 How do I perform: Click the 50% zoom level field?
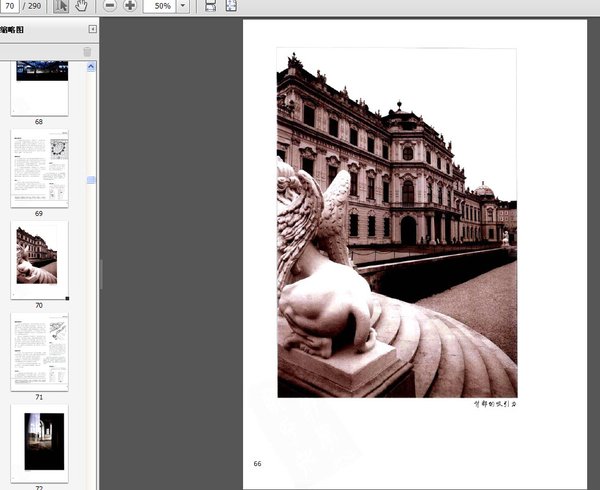(x=160, y=6)
